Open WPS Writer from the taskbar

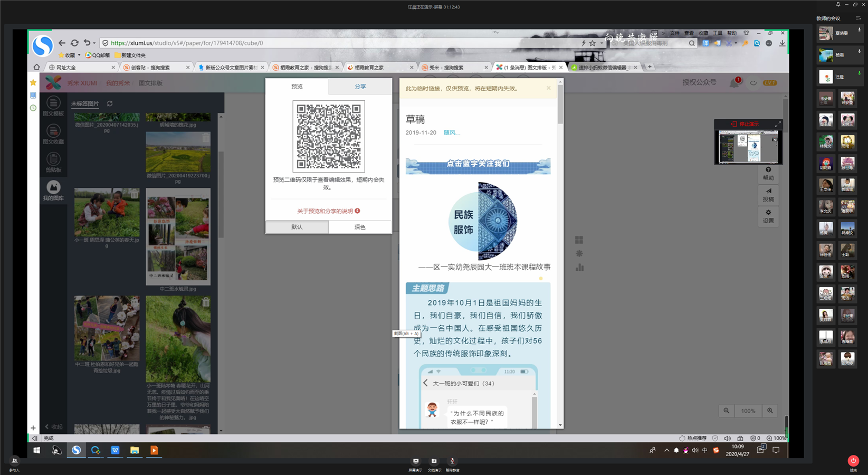[115, 450]
